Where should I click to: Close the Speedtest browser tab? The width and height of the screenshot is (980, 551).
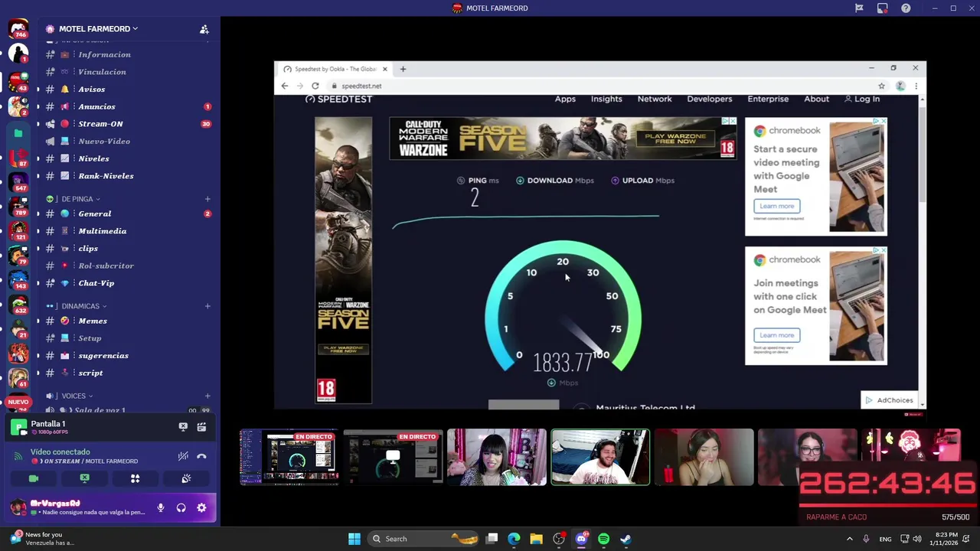(x=385, y=69)
